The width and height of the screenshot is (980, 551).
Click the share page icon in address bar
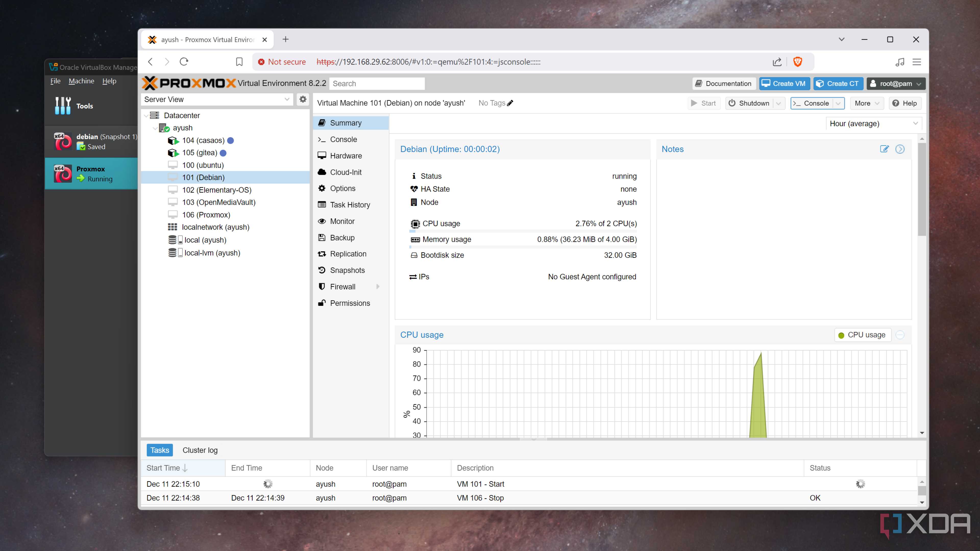click(x=777, y=61)
